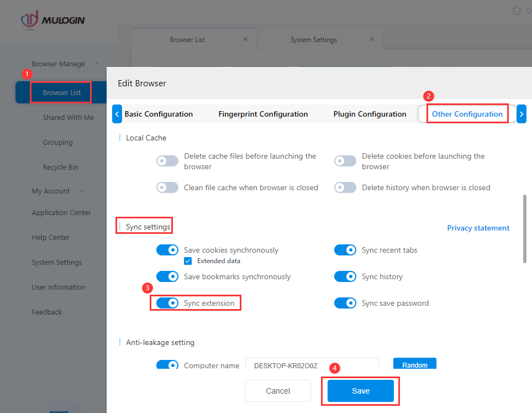Click the MuLogin logo icon

point(29,20)
